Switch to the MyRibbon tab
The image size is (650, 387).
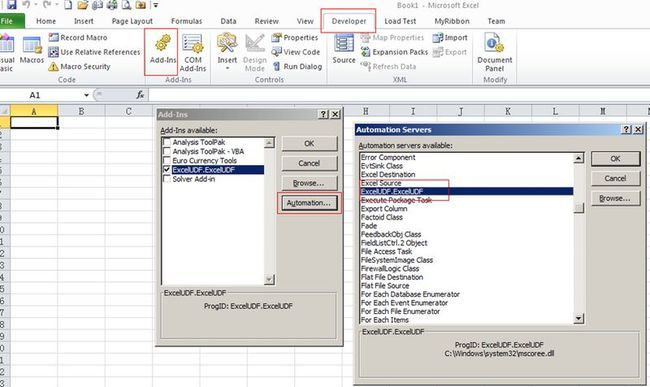[x=452, y=21]
